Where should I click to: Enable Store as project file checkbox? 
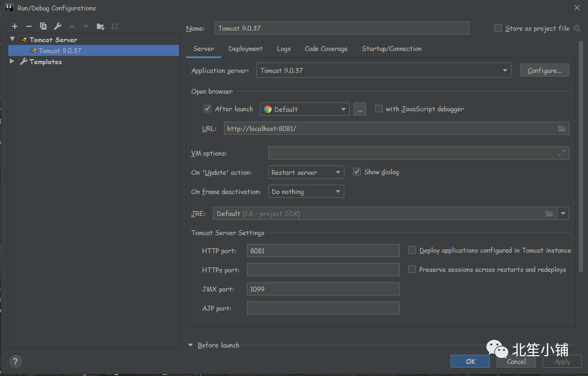click(x=498, y=28)
